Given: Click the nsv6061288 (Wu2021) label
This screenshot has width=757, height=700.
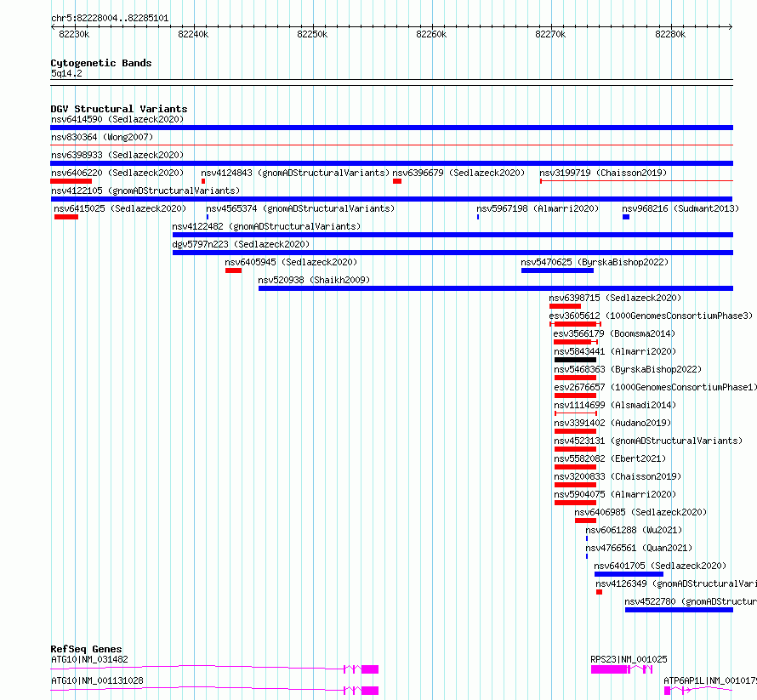Looking at the screenshot, I should [x=634, y=530].
